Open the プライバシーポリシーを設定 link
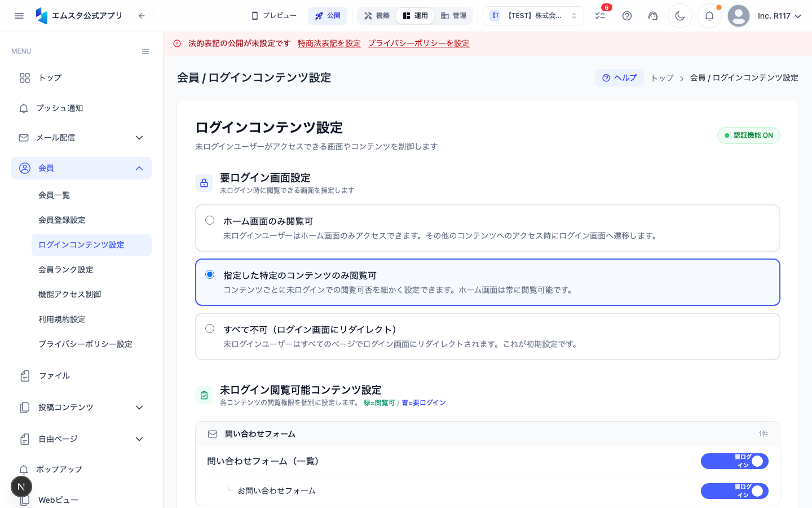Screen dimensions: 812x508 tap(419, 43)
